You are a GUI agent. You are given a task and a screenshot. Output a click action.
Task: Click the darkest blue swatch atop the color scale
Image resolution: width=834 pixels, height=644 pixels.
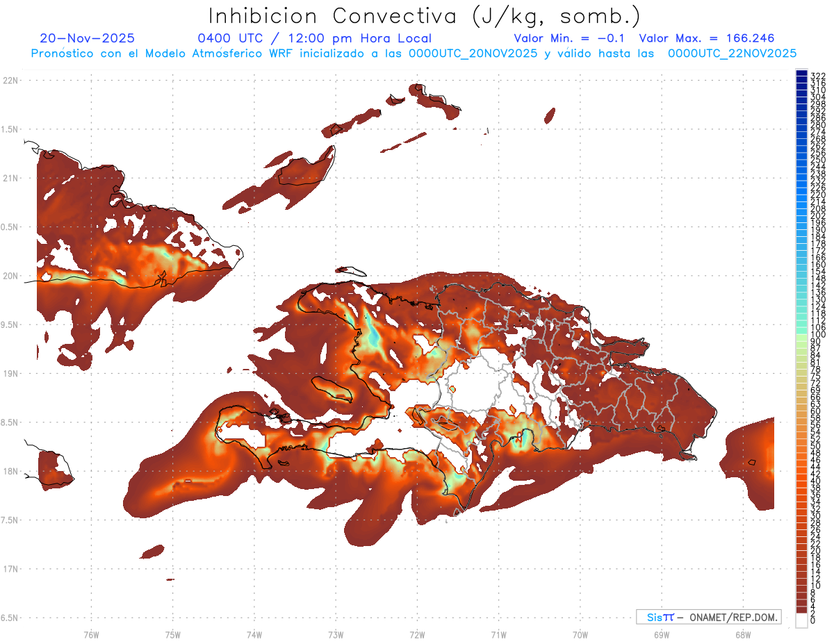point(801,74)
